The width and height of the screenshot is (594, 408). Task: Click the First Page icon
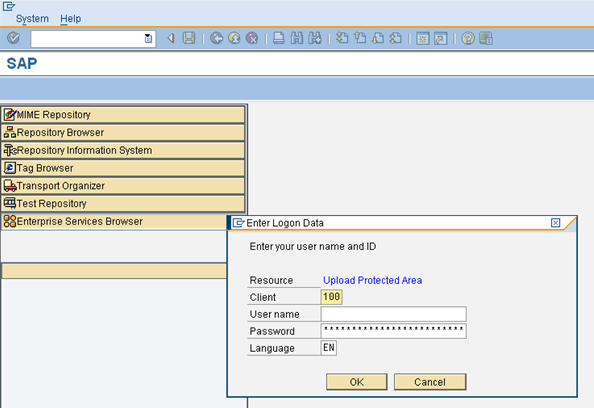342,38
